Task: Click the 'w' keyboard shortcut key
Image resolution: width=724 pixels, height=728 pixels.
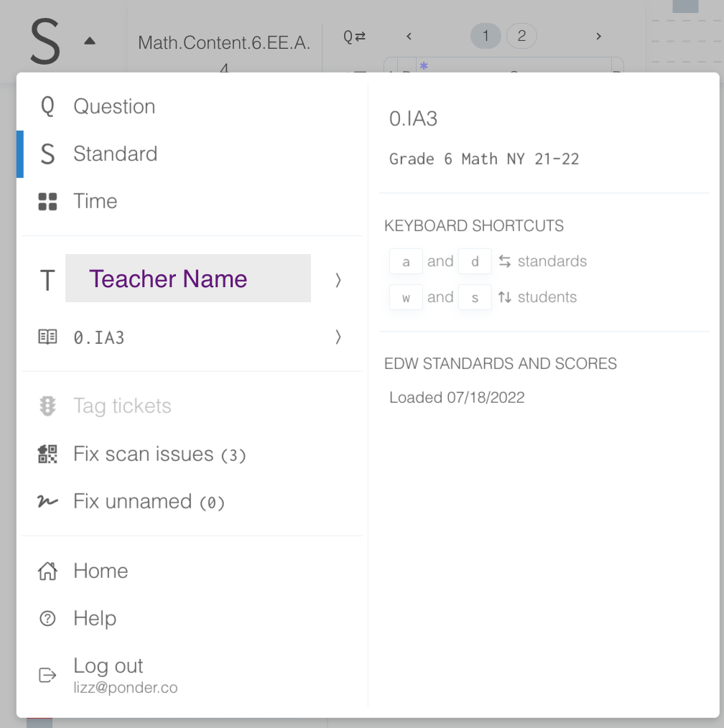Action: tap(406, 297)
